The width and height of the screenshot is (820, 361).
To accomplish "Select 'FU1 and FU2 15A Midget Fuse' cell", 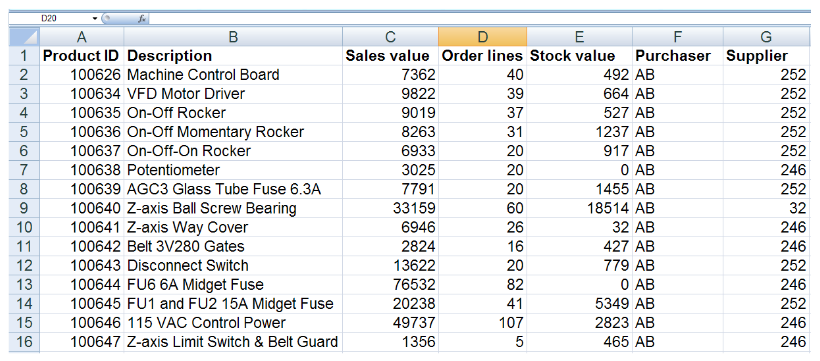I will coord(233,304).
